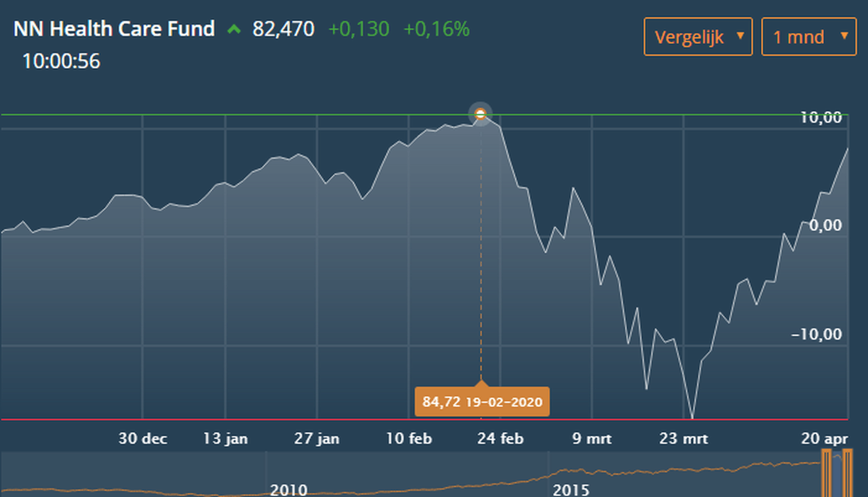
Task: Click the 24 feb axis date label
Action: coord(500,439)
